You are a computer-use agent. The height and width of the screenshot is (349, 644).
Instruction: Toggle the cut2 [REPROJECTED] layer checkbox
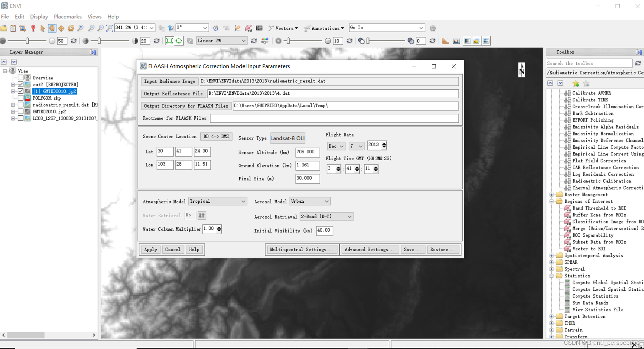tap(21, 84)
